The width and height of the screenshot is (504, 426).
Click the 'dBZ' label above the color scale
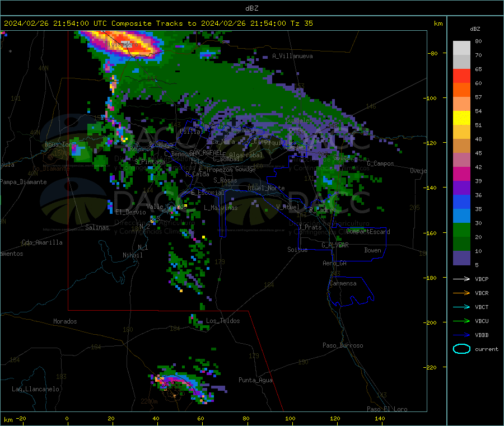coord(475,29)
